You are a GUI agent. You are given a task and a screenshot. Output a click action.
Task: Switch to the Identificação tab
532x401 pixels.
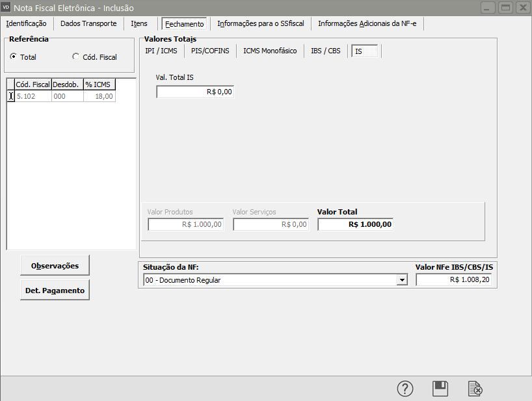[26, 23]
